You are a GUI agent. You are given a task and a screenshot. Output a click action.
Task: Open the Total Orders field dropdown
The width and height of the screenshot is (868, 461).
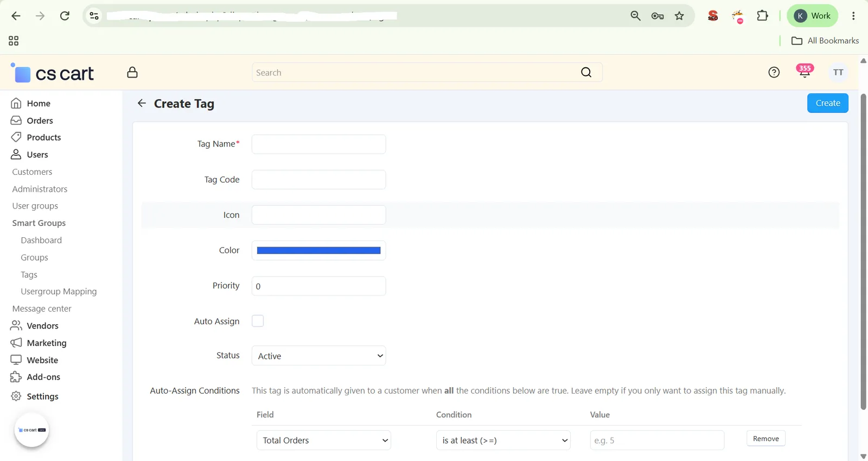[x=324, y=440]
